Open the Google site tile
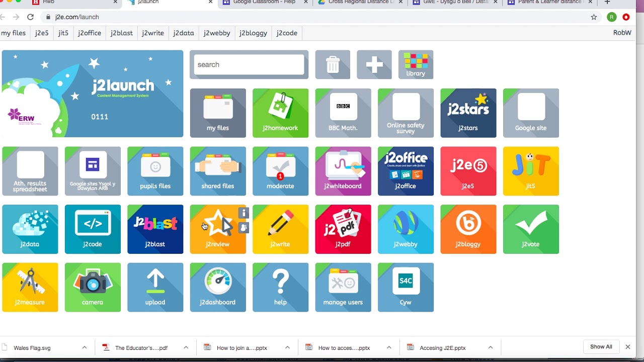The image size is (644, 362). [x=531, y=113]
